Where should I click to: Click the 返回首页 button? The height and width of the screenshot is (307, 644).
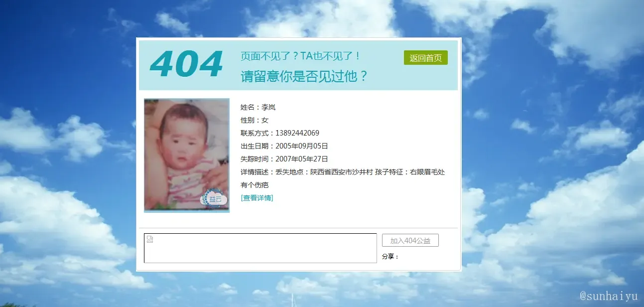point(425,58)
